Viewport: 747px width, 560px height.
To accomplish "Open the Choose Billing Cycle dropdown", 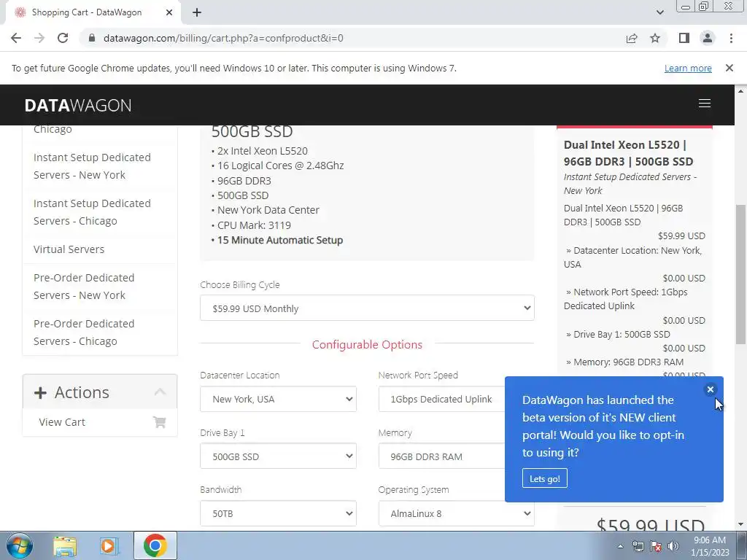I will point(367,308).
